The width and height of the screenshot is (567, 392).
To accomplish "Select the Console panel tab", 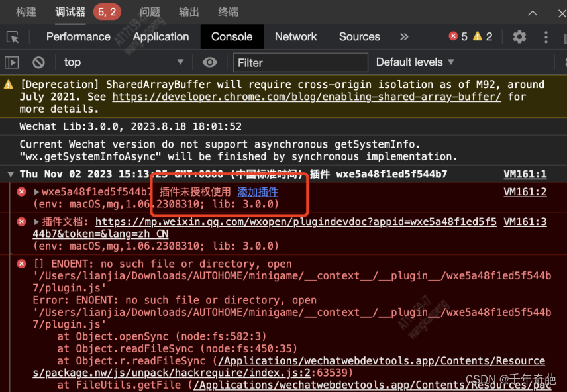I will click(232, 37).
